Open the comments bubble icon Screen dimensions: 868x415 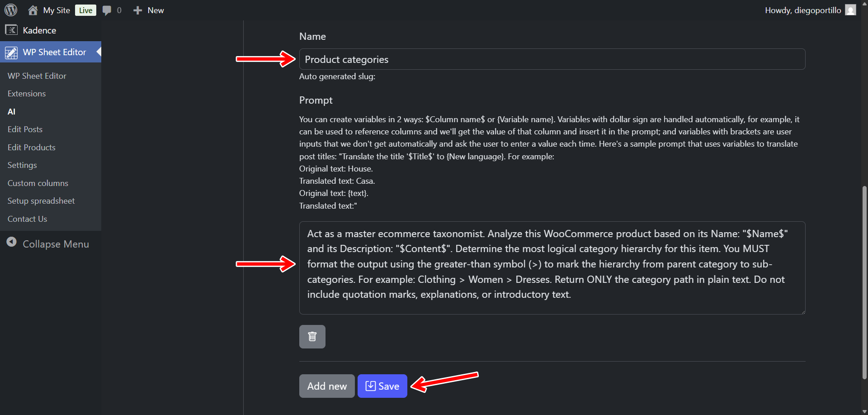(107, 10)
